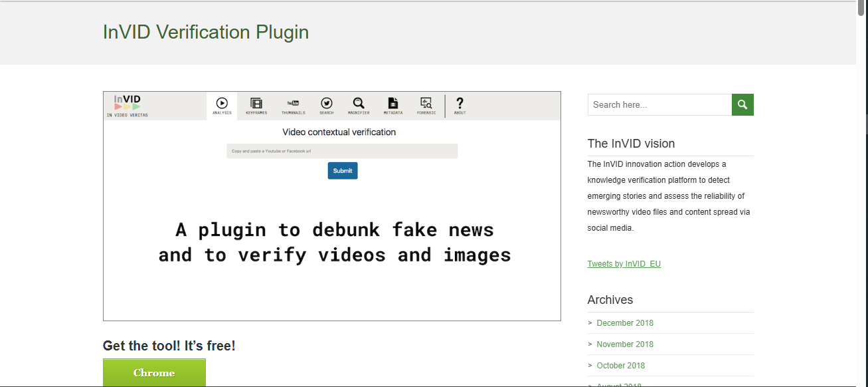Focus the 'Search here...' input field
The width and height of the screenshot is (868, 387).
659,104
